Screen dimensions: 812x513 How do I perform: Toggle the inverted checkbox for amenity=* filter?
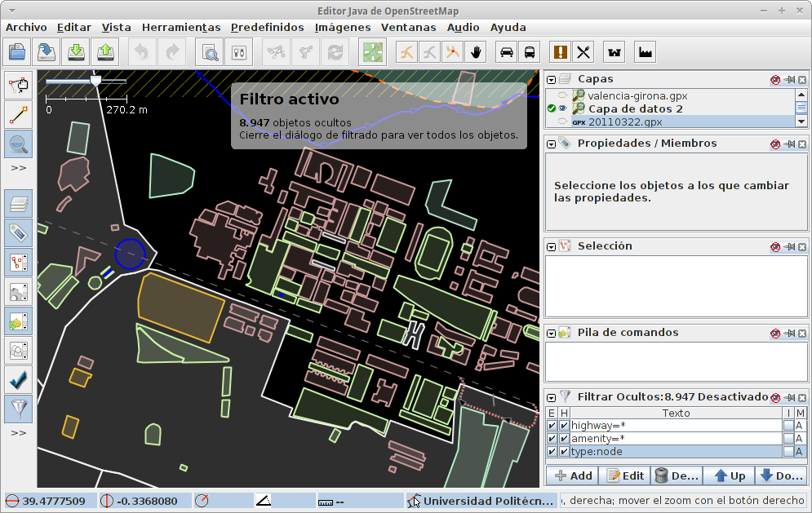point(788,439)
